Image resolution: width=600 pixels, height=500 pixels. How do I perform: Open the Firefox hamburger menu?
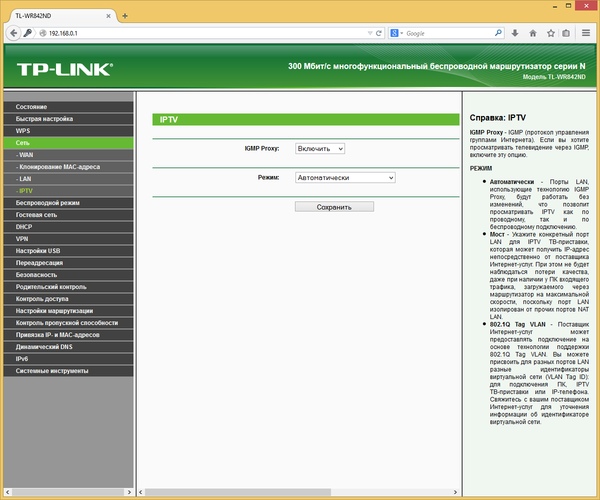click(x=586, y=33)
